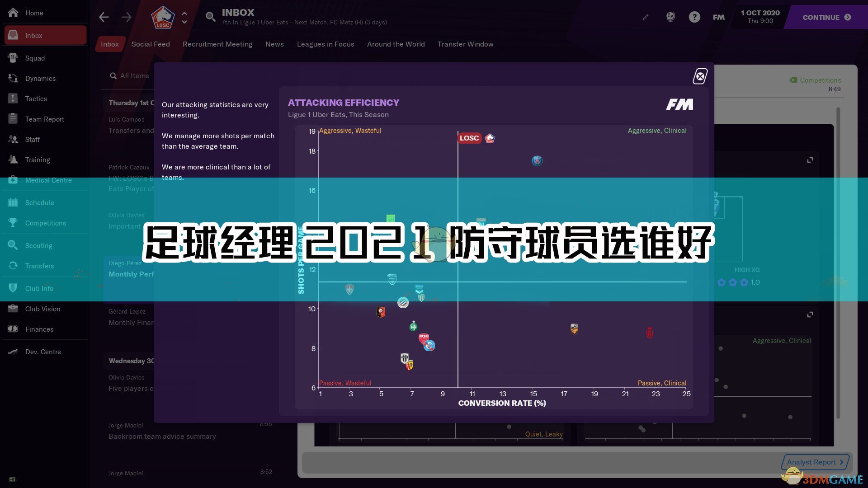This screenshot has width=868, height=488.
Task: Select the LOSC marker on the chart
Action: (x=490, y=138)
